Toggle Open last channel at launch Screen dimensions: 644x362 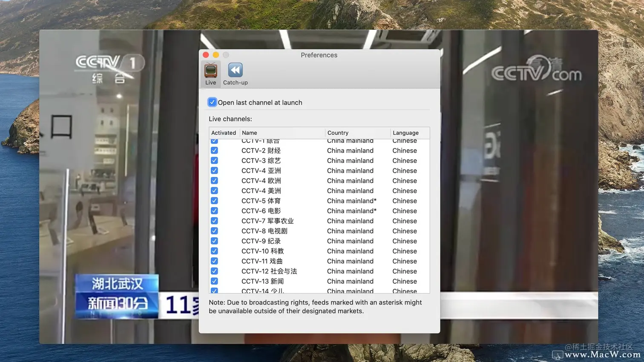coord(212,103)
